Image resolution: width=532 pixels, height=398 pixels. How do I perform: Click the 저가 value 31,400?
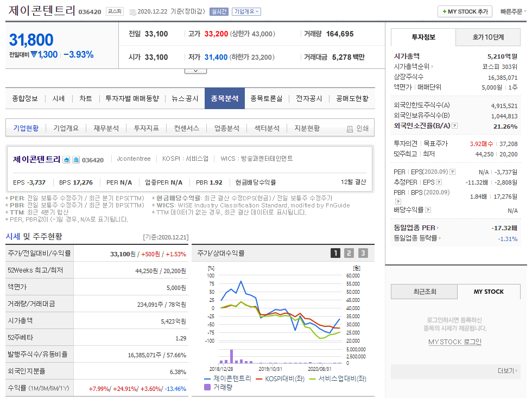(216, 58)
